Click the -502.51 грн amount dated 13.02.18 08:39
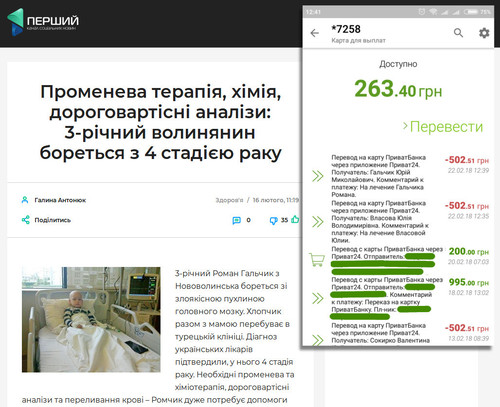500x407 pixels. pyautogui.click(x=467, y=328)
